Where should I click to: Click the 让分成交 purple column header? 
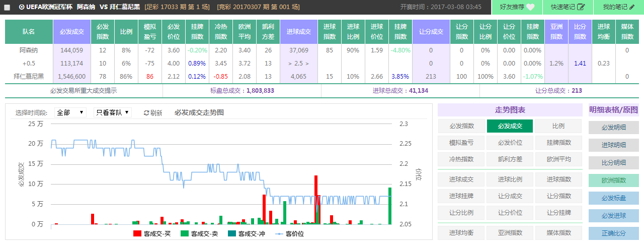(x=431, y=32)
